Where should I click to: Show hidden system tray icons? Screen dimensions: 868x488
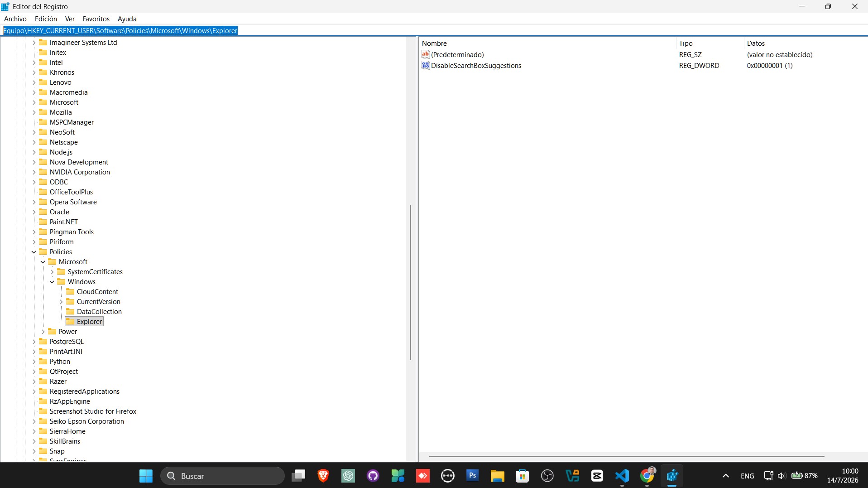point(725,476)
